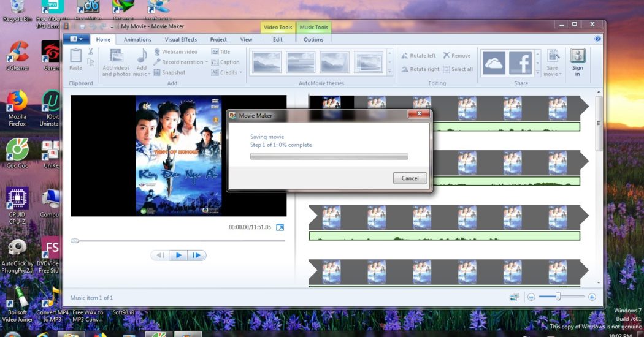Image resolution: width=644 pixels, height=337 pixels.
Task: Select the second AutoMovie theme thumbnail
Action: [x=301, y=62]
